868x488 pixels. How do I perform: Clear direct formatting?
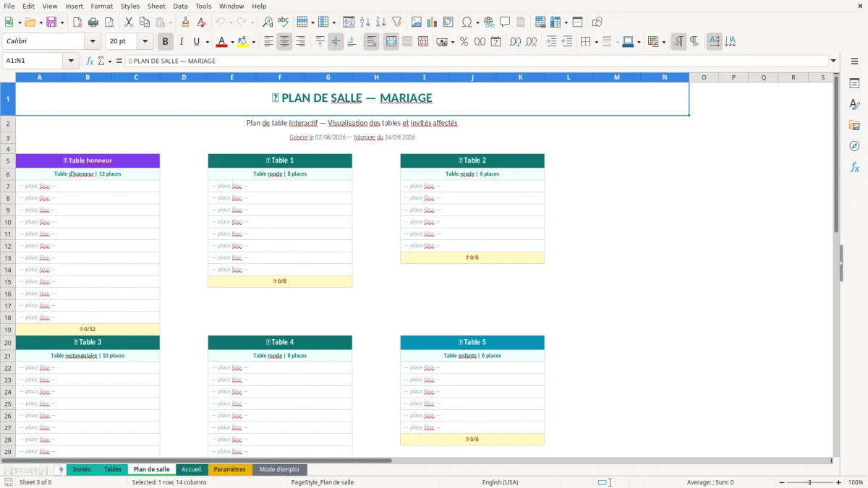[x=202, y=22]
